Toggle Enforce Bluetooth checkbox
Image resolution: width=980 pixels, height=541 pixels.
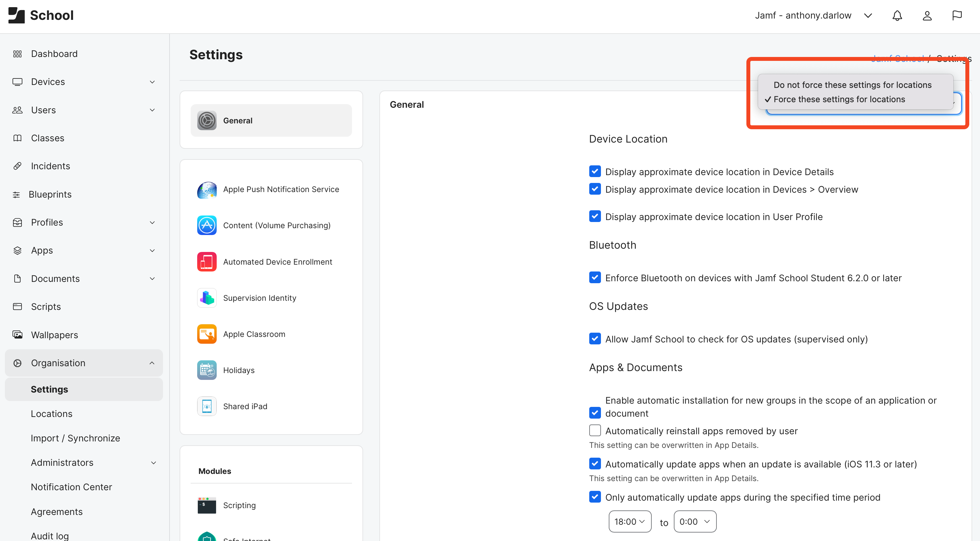(595, 278)
